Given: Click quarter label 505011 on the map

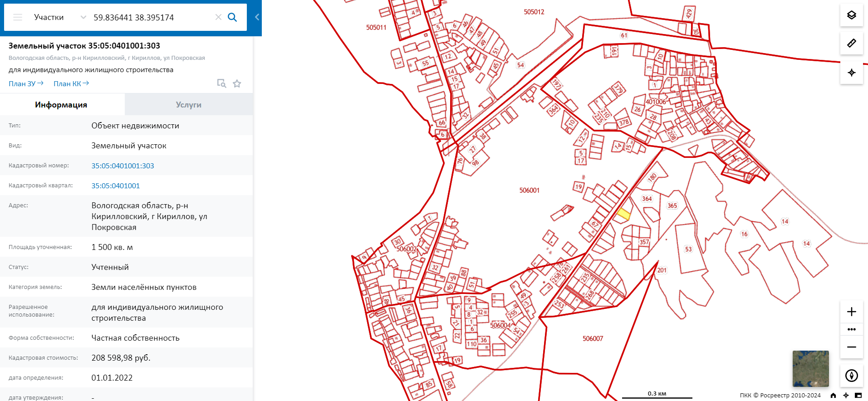Looking at the screenshot, I should (376, 27).
